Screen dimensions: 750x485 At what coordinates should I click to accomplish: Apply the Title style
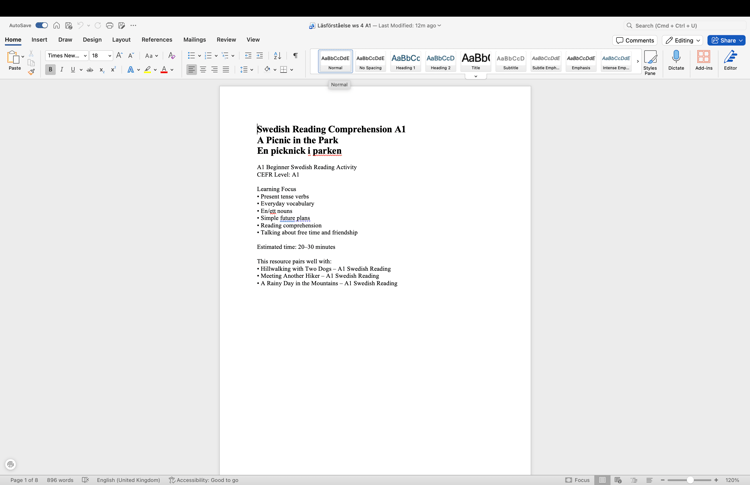pos(475,61)
